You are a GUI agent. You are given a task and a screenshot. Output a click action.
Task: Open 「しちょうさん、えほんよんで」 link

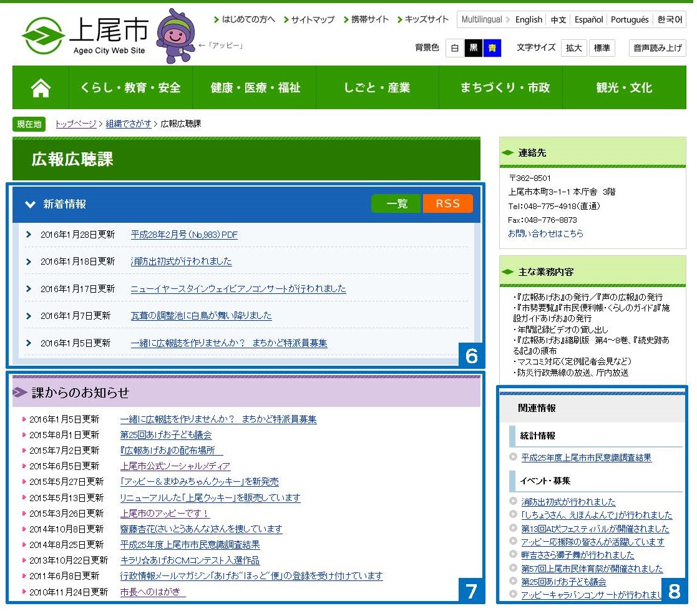click(597, 515)
